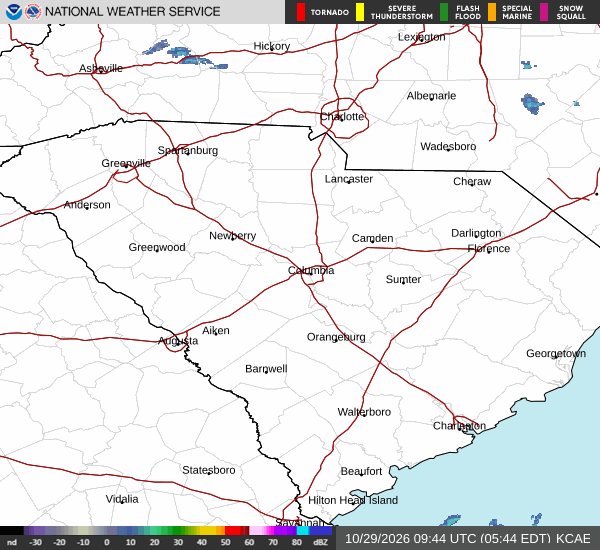Click the Beaufort city label
The width and height of the screenshot is (600, 550).
361,471
